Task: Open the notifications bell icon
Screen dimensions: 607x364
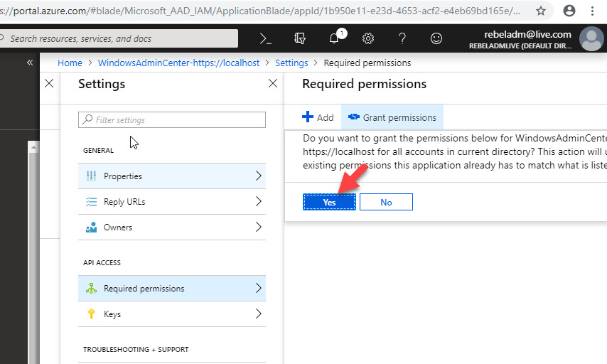Action: 334,38
